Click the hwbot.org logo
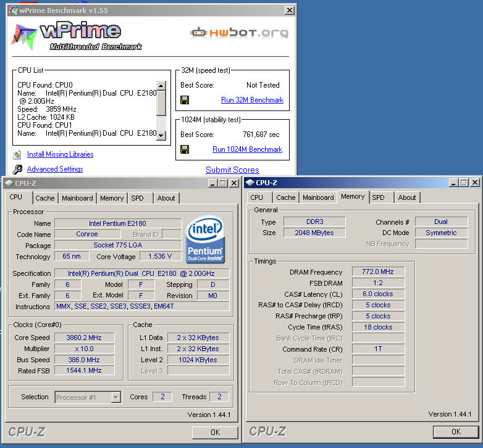Viewport: 483px width, 448px height. (240, 33)
